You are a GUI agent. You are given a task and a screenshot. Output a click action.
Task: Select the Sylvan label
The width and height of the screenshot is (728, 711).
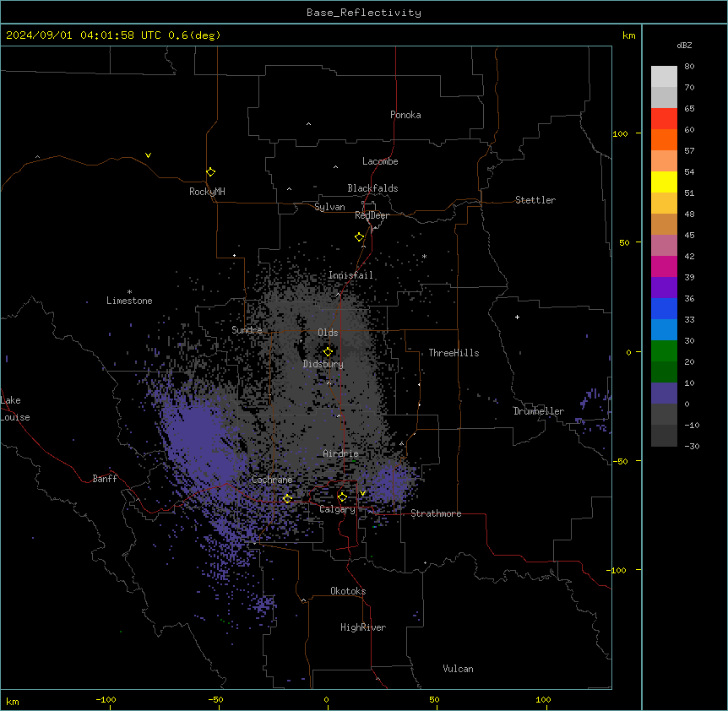pos(329,207)
